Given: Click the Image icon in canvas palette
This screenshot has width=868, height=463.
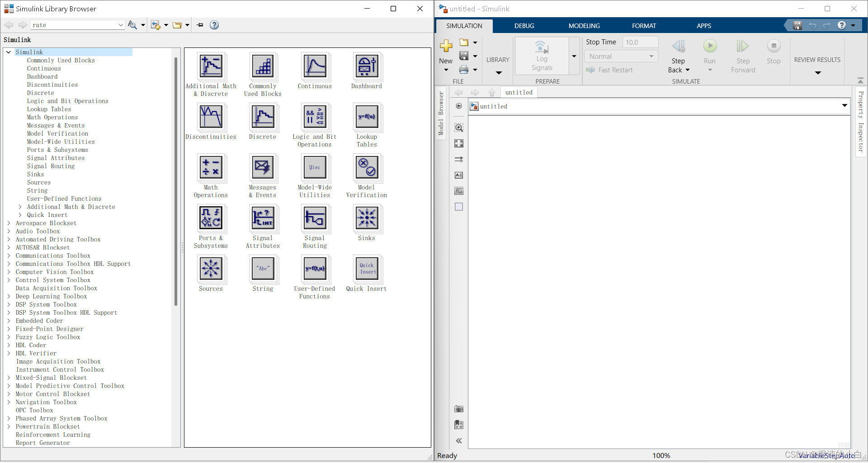Looking at the screenshot, I should tap(459, 191).
